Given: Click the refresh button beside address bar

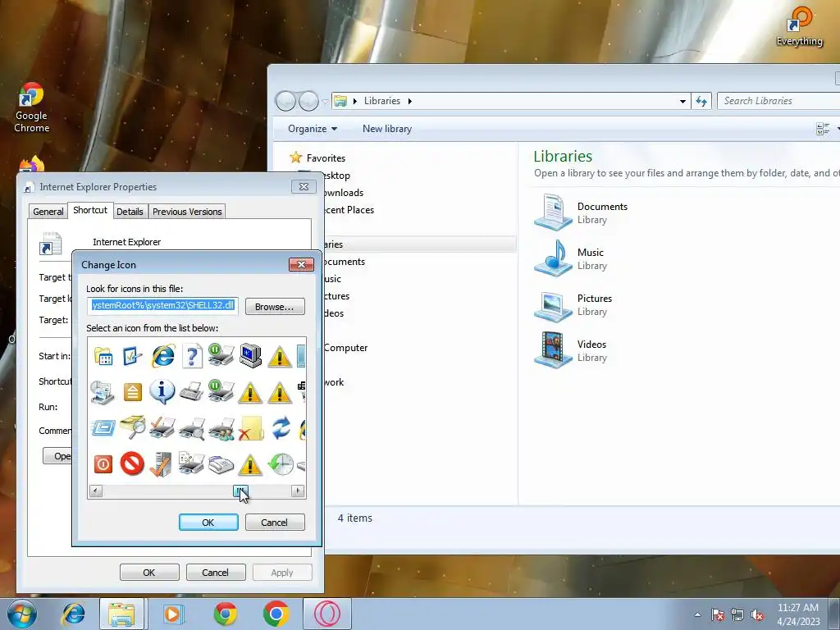Looking at the screenshot, I should pyautogui.click(x=701, y=101).
